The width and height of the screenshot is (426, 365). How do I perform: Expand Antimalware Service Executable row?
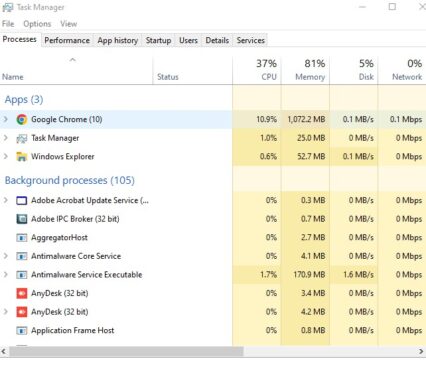(x=6, y=275)
